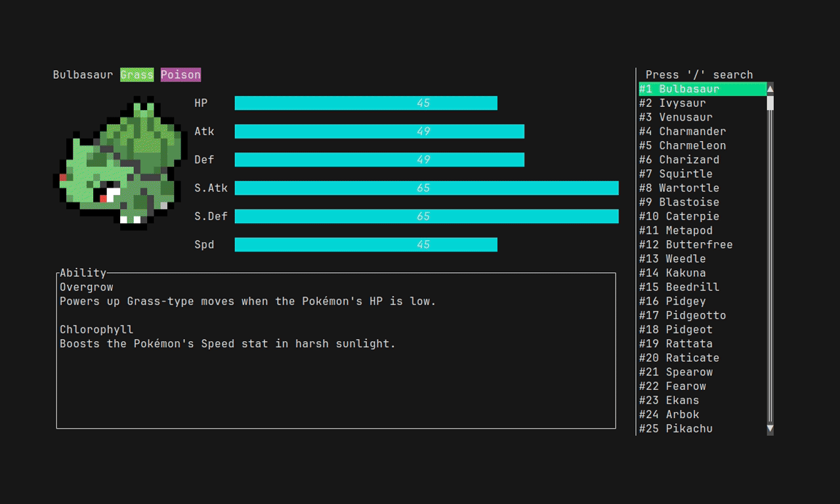Select #4 Charmander in the list

(x=703, y=131)
